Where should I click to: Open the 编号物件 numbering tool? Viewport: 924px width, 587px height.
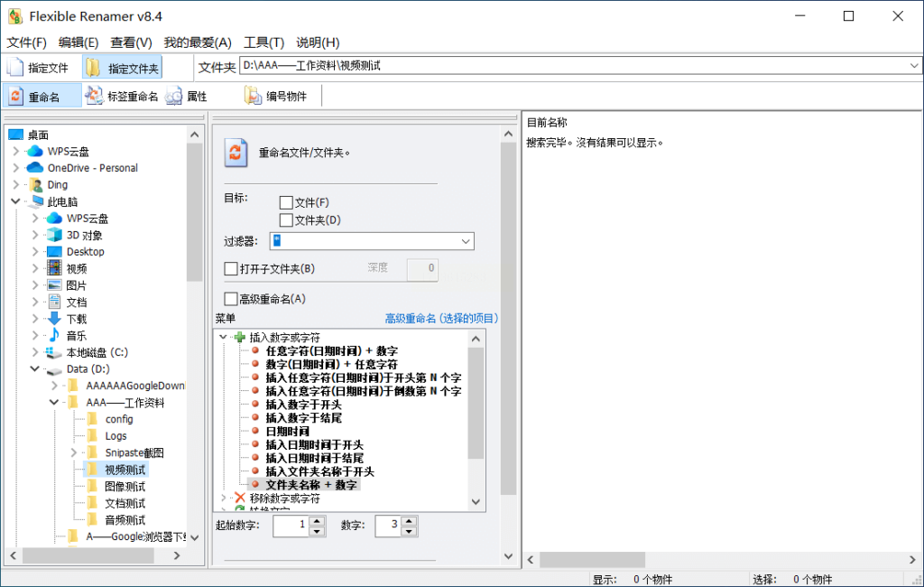point(276,96)
